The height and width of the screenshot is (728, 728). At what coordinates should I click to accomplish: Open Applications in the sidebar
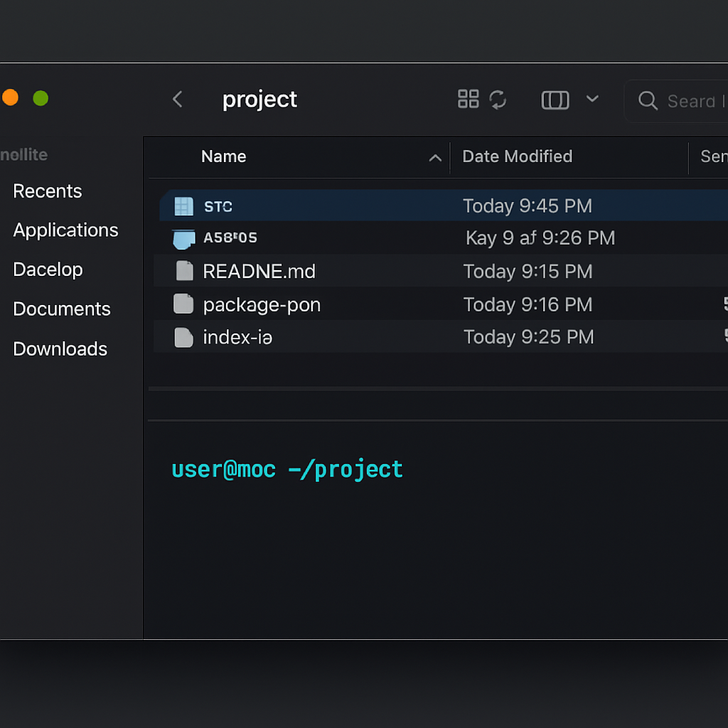click(65, 230)
